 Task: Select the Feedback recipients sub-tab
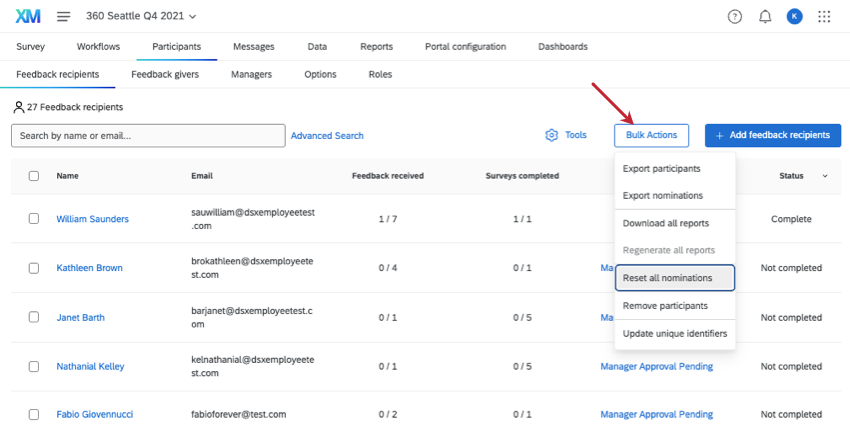pos(57,74)
